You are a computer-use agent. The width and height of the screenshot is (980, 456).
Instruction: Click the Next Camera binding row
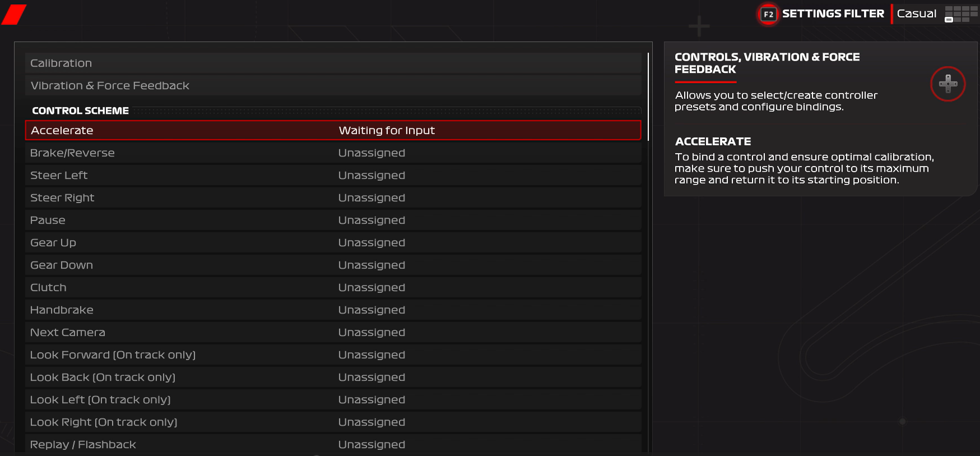click(x=333, y=333)
